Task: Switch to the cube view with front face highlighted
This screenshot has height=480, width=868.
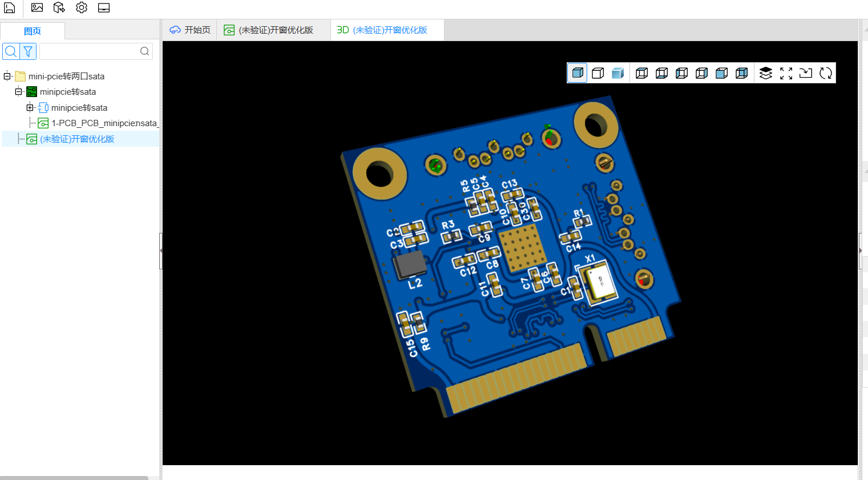Action: click(x=722, y=73)
